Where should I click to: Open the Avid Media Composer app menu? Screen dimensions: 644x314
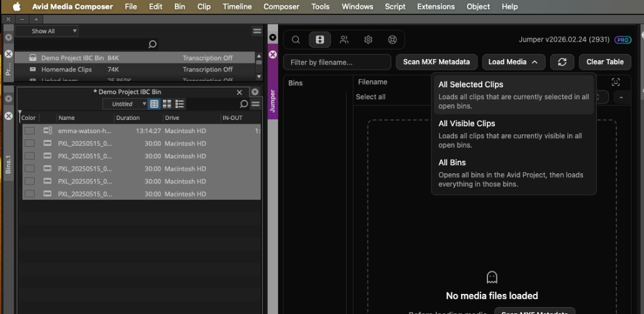click(x=73, y=6)
